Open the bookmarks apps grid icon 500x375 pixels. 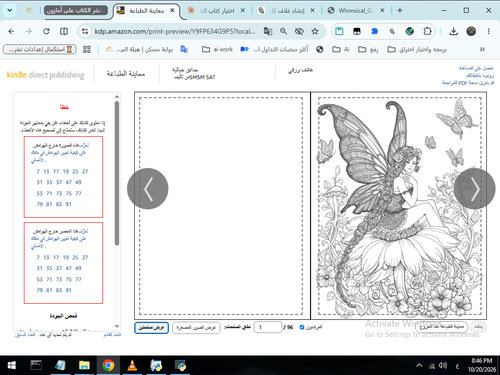pos(87,49)
